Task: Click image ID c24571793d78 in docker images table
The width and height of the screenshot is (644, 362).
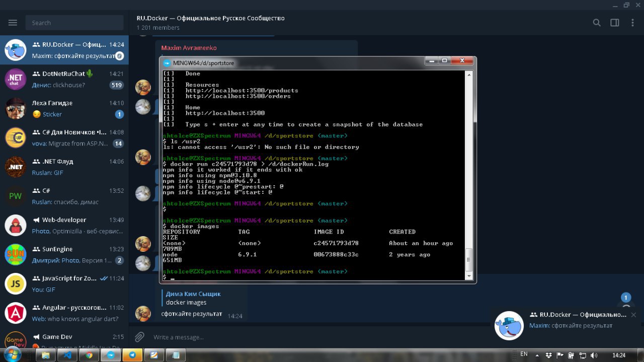Action: 336,243
